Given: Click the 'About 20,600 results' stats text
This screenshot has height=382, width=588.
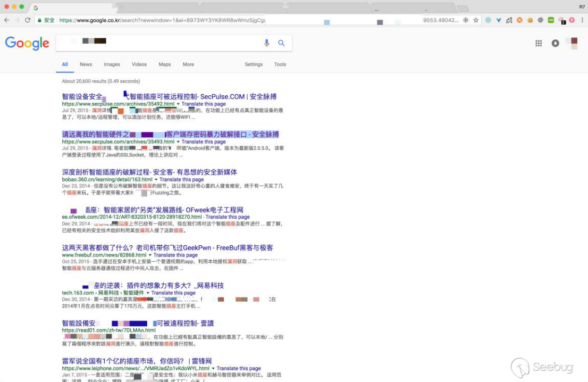Looking at the screenshot, I should click(101, 81).
